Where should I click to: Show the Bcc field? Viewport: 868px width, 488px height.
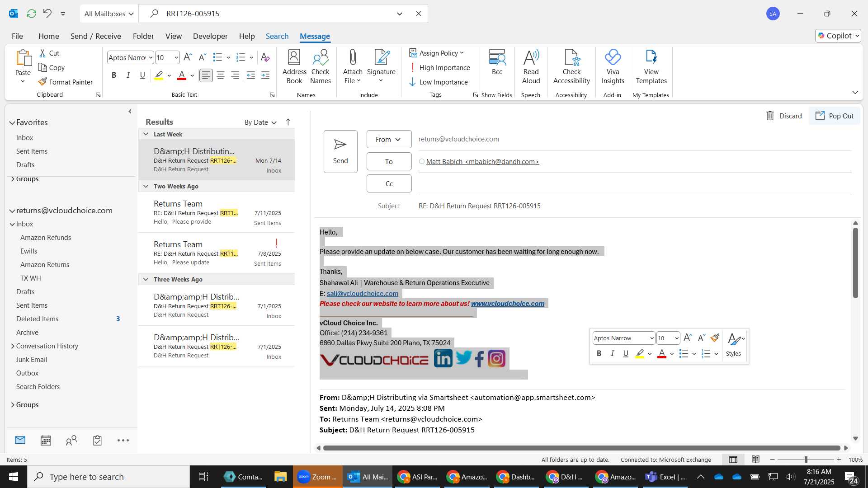point(497,62)
